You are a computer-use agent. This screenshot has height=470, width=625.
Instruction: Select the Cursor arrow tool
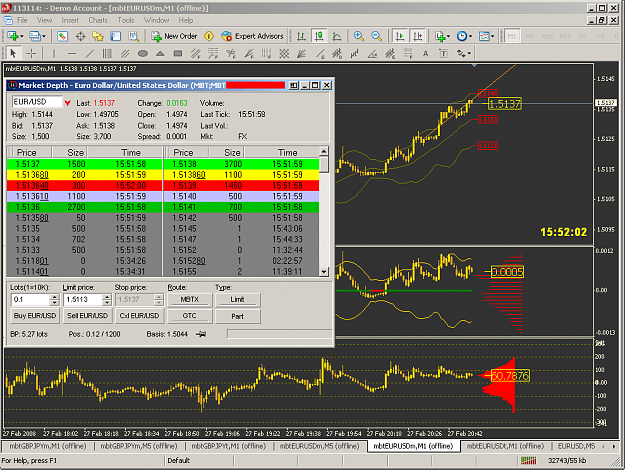[13, 53]
